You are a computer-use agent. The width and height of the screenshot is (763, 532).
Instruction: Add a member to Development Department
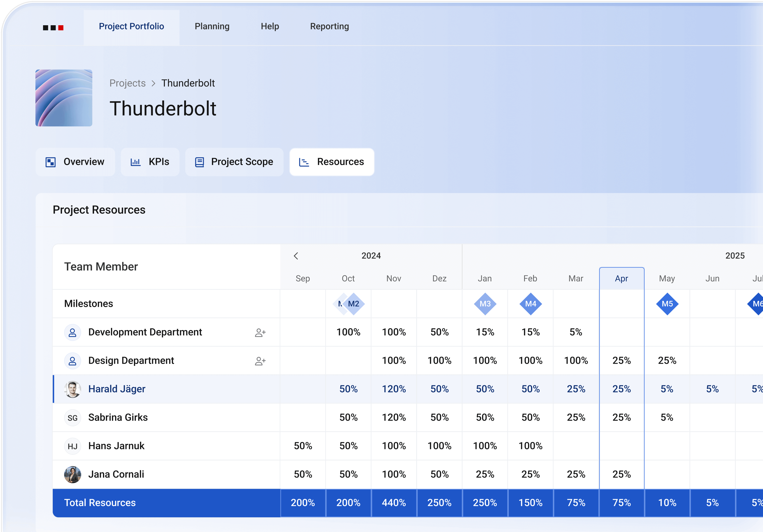coord(260,332)
